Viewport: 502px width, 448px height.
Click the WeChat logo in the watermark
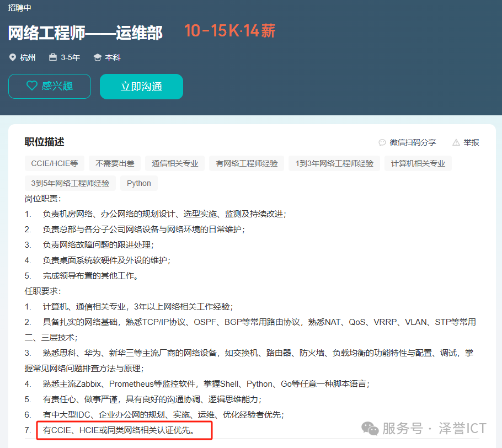pyautogui.click(x=370, y=429)
